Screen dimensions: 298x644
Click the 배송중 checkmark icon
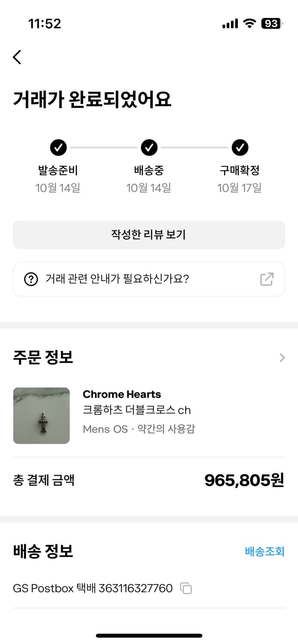point(149,147)
